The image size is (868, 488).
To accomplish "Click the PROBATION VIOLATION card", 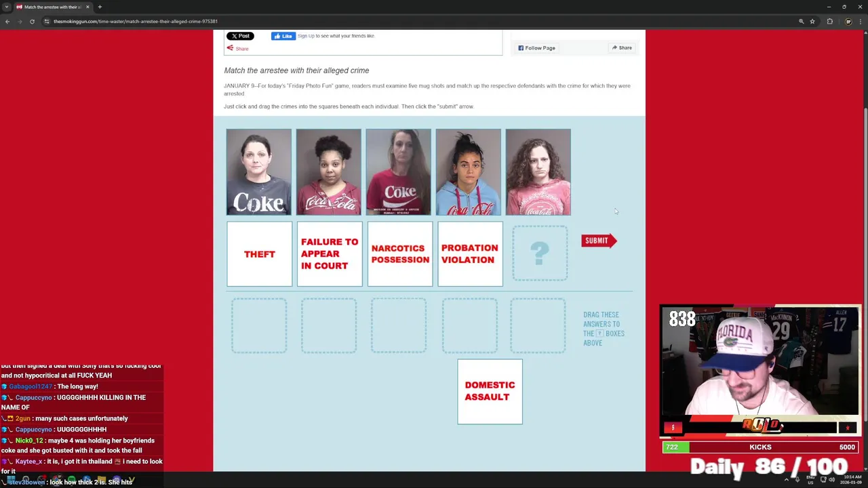I will [x=470, y=254].
